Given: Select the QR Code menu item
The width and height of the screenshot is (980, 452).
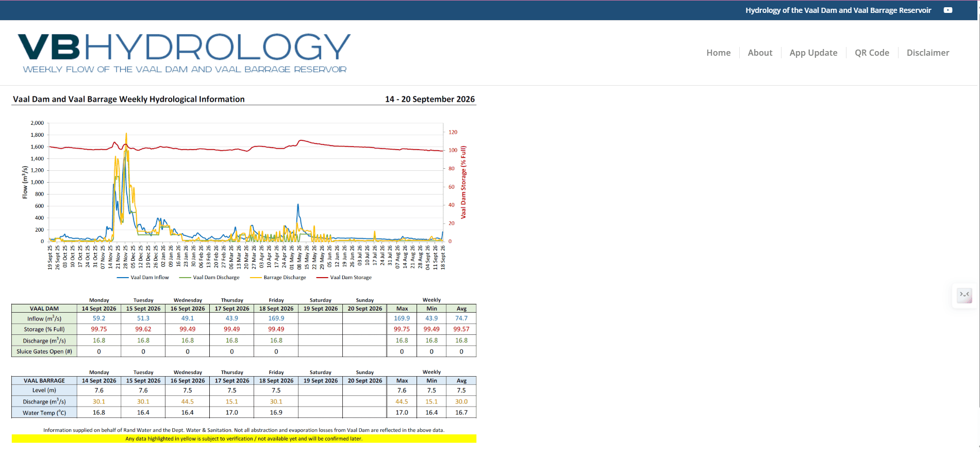Looking at the screenshot, I should 872,53.
